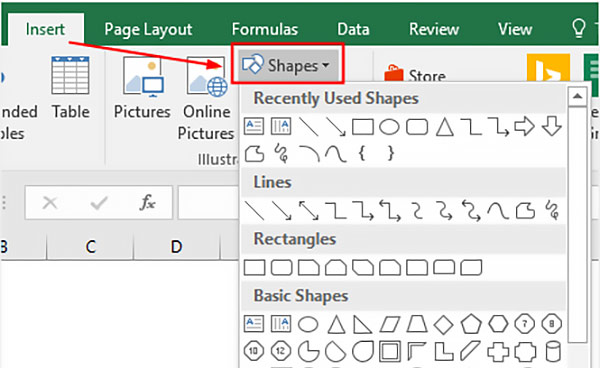Pick Right Brace in Recently Used Shapes

[390, 154]
